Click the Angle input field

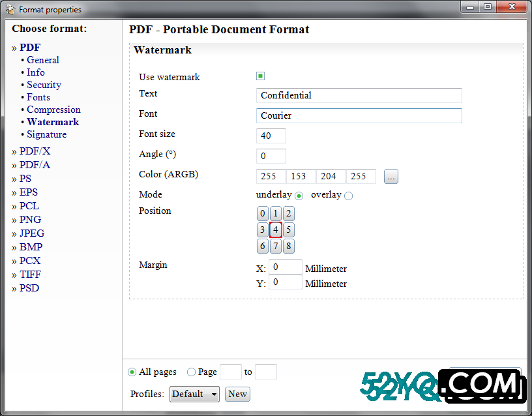[271, 156]
